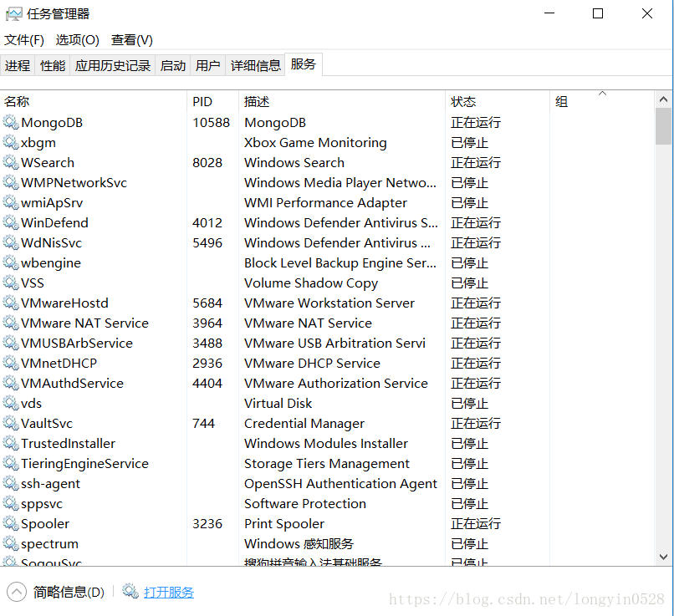Viewport: 674px width, 616px height.
Task: Open the 文件(F) menu
Action: click(24, 40)
